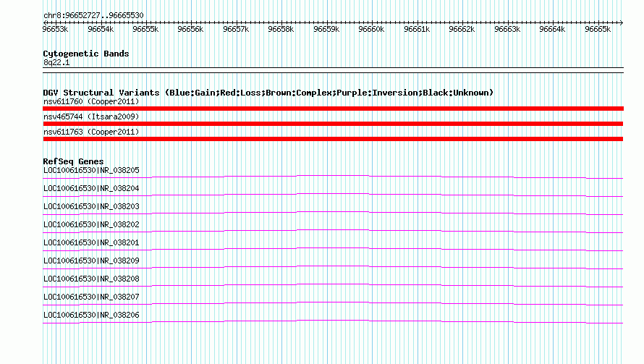Click the 96665k ruler tick label
644x364 pixels.
click(598, 29)
